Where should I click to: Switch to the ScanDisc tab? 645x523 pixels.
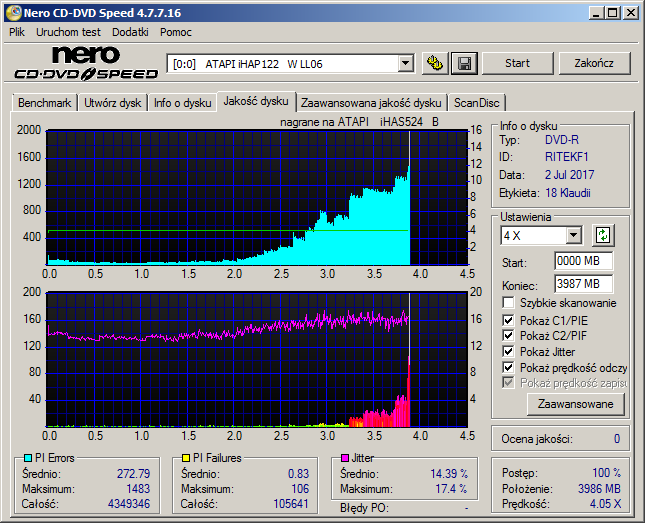[476, 102]
